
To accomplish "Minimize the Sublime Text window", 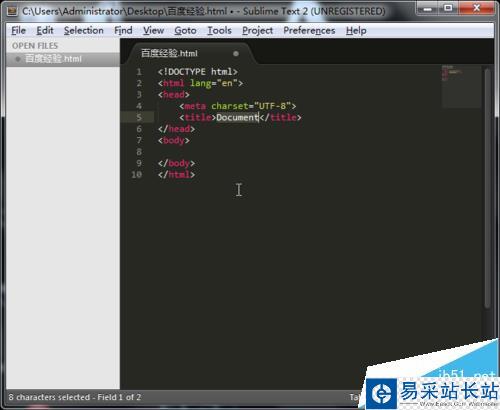I will point(427,8).
